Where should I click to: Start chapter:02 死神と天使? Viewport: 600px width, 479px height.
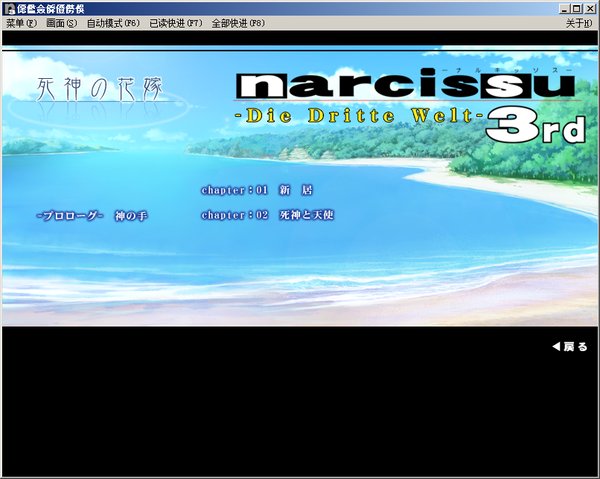[267, 215]
